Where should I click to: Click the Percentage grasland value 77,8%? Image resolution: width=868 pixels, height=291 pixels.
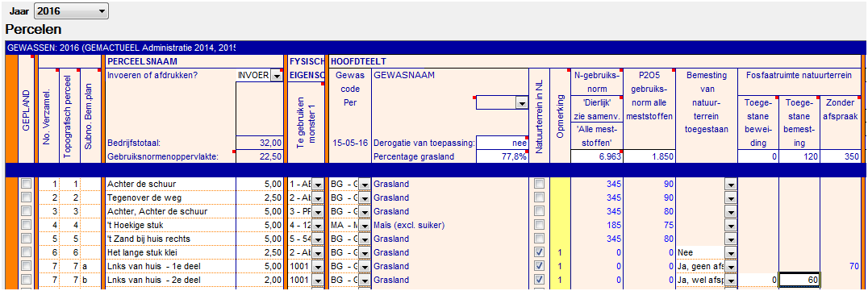pyautogui.click(x=502, y=156)
